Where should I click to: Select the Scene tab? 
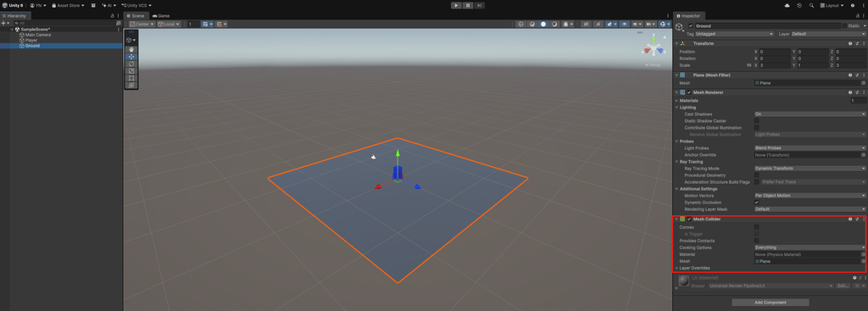[136, 16]
